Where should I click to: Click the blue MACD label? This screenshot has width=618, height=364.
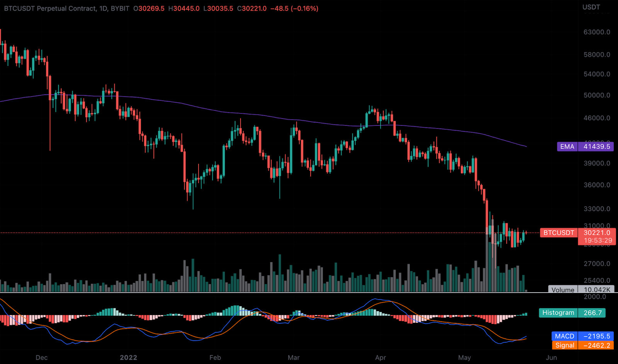pyautogui.click(x=565, y=336)
